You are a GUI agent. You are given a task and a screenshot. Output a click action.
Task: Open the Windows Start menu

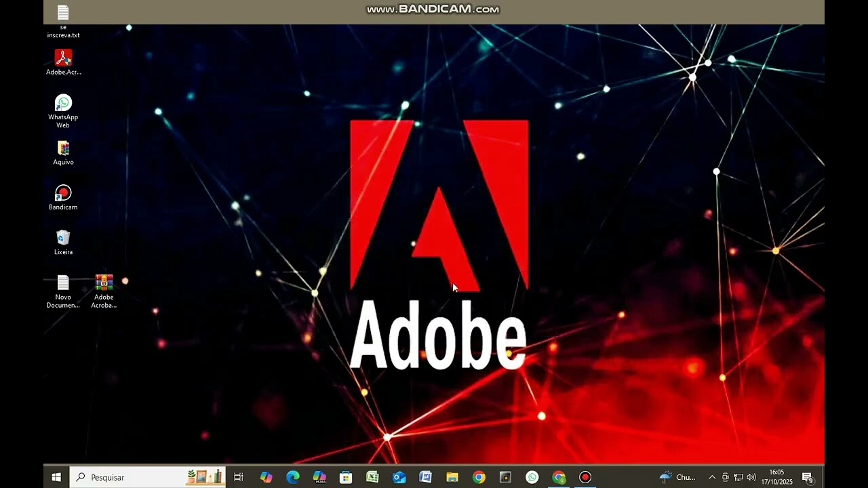pos(56,477)
